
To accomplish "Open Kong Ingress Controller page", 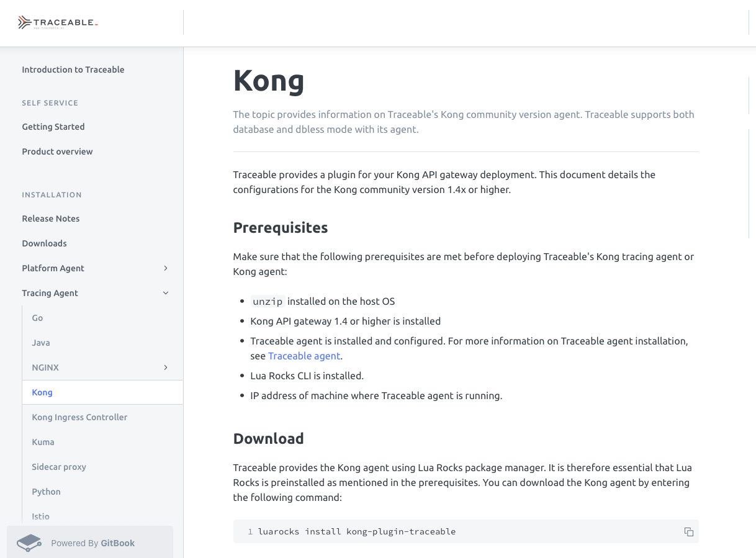I will [x=79, y=417].
